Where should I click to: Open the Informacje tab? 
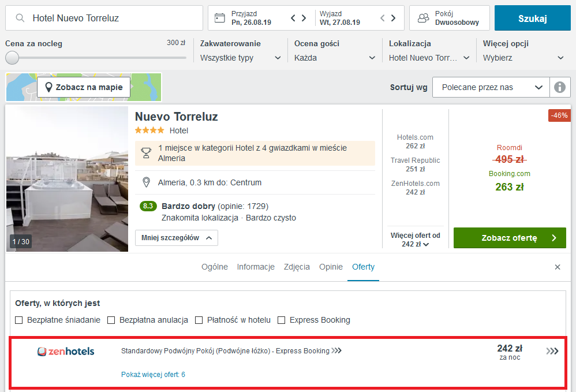256,267
